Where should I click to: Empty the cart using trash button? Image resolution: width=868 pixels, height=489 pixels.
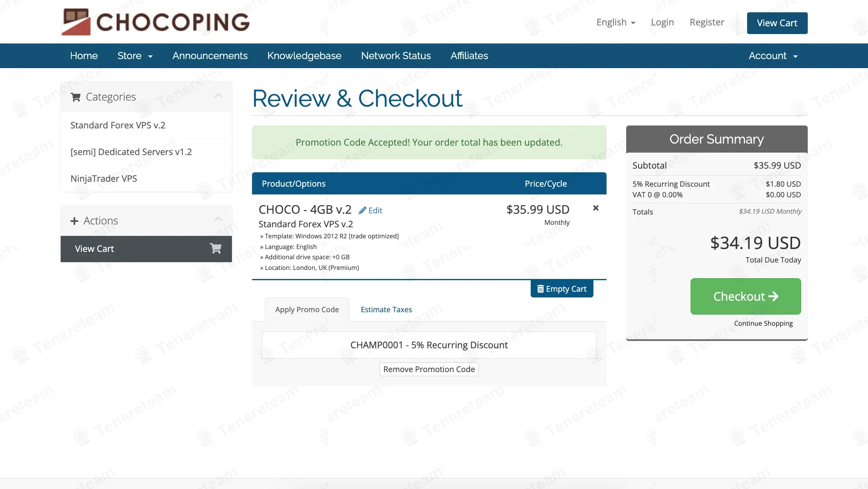[561, 289]
